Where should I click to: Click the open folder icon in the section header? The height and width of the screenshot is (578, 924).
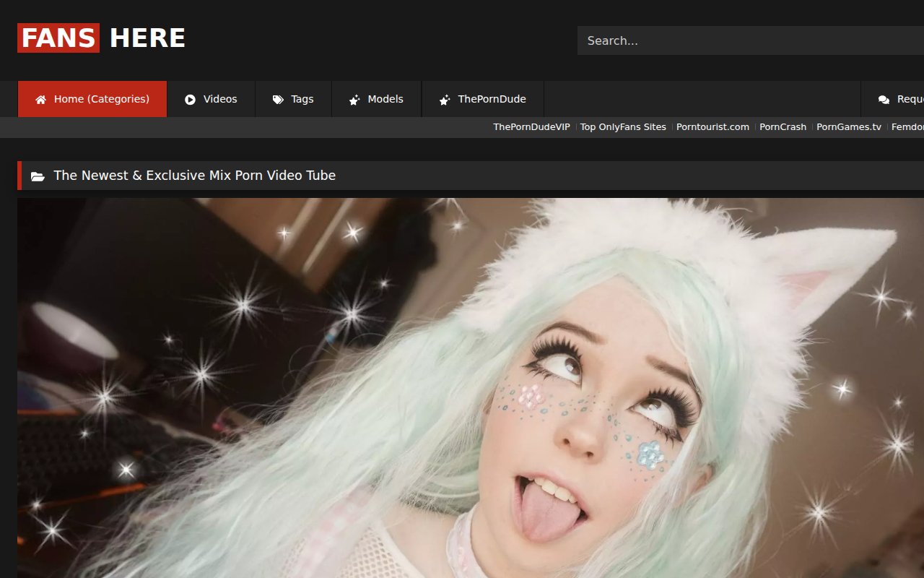point(38,175)
